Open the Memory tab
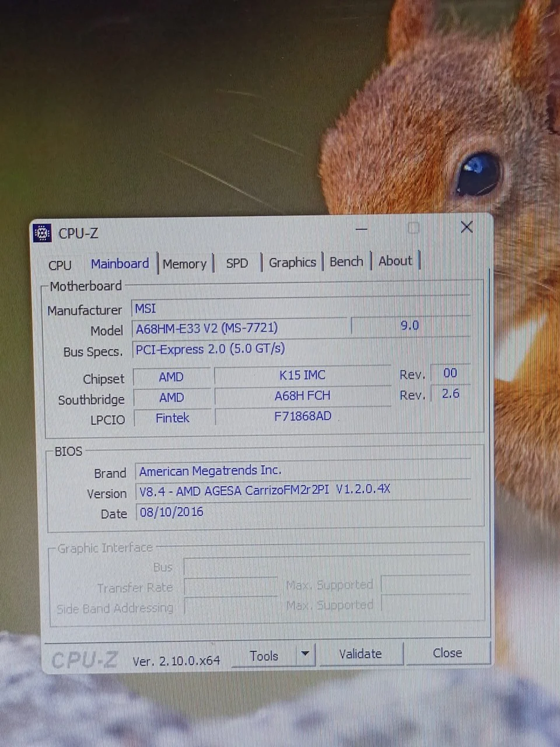 point(185,264)
